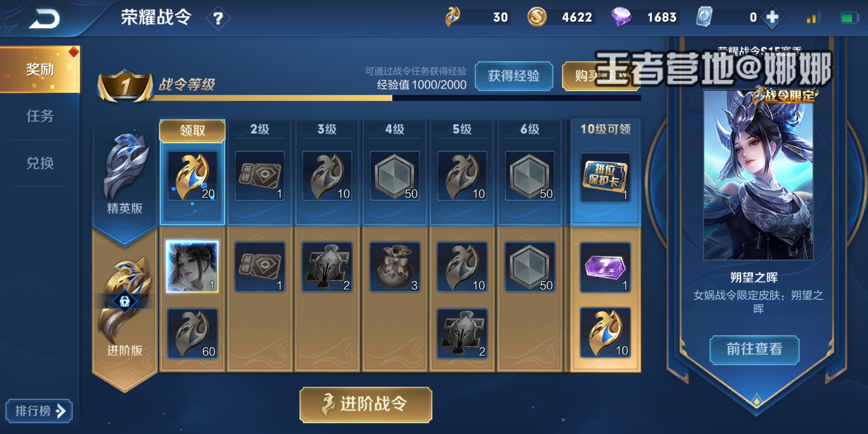Viewport: 868px width, 434px height.
Task: Select the helmet puzzle reward under 3级
Action: (327, 267)
